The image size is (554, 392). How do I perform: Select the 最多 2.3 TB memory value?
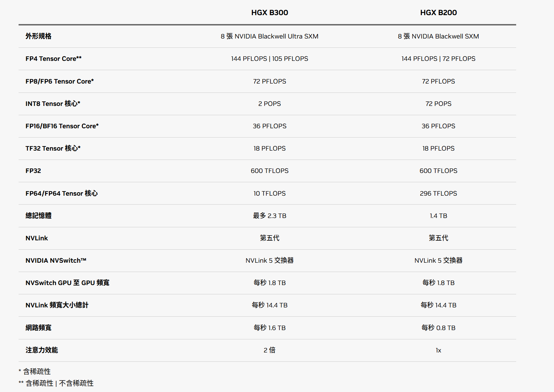pyautogui.click(x=269, y=216)
